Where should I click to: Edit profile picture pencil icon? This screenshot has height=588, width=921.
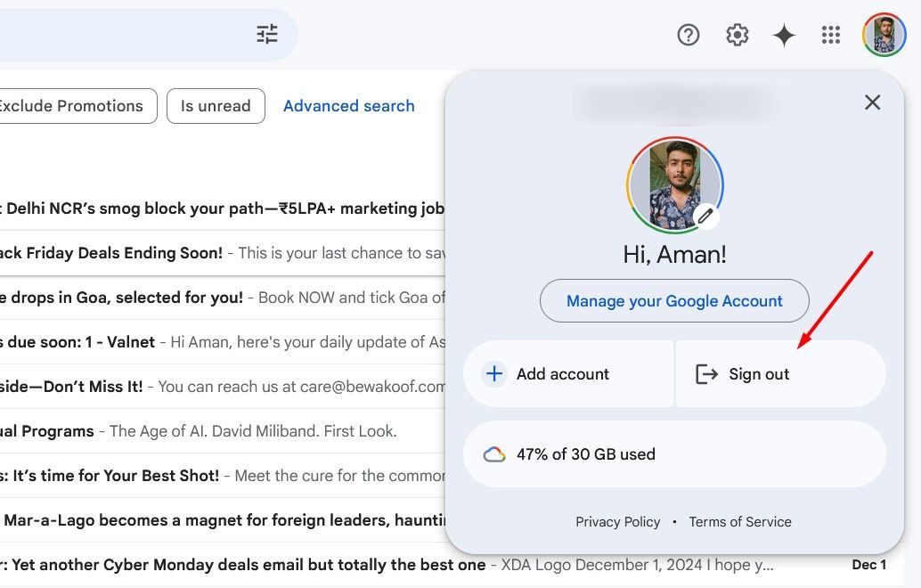pos(705,216)
